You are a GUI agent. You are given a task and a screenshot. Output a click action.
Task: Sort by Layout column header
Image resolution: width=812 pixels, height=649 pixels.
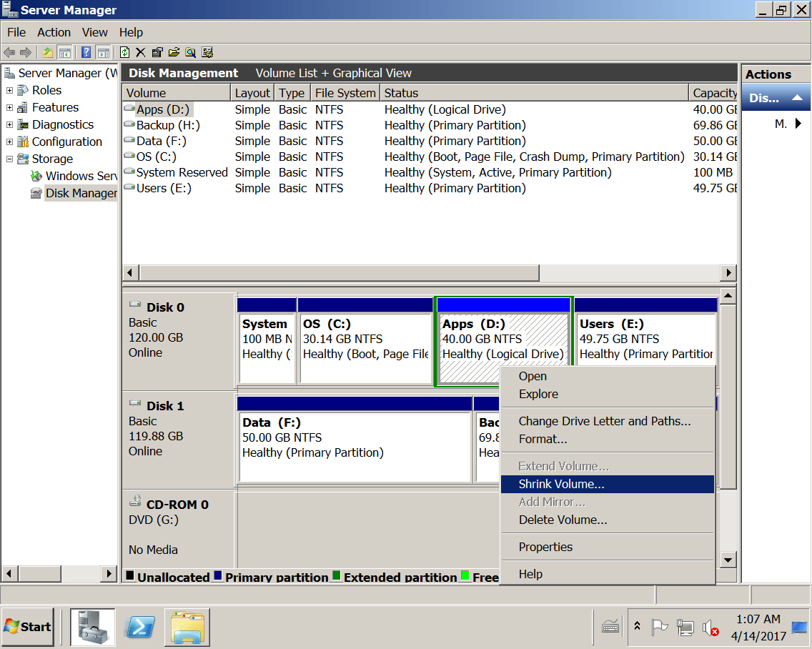(x=252, y=93)
